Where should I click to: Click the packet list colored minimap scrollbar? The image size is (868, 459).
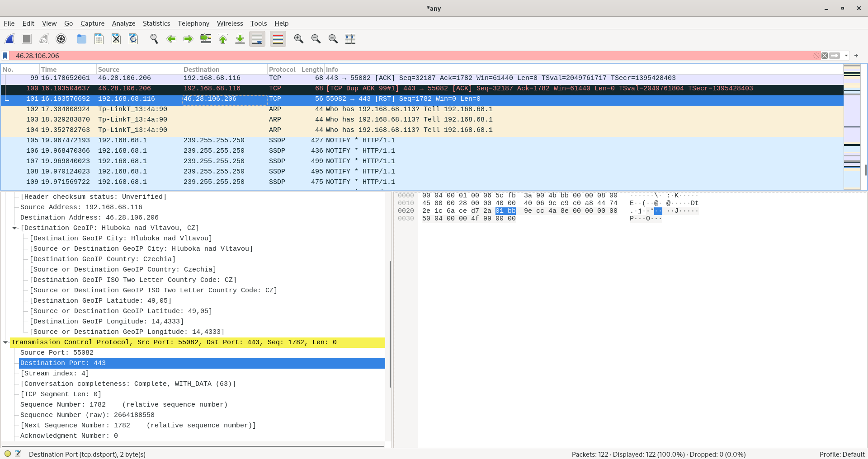pos(852,126)
